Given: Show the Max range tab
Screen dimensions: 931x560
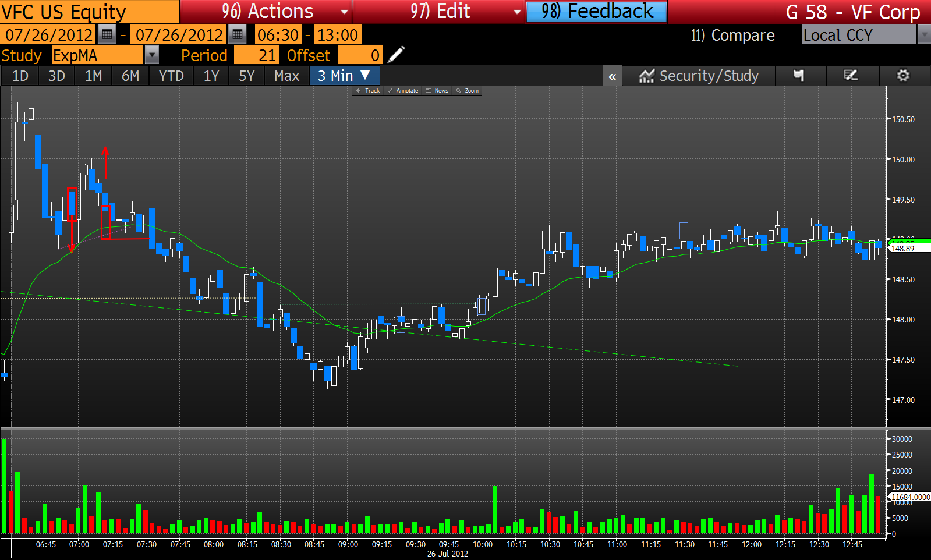Looking at the screenshot, I should pyautogui.click(x=287, y=76).
